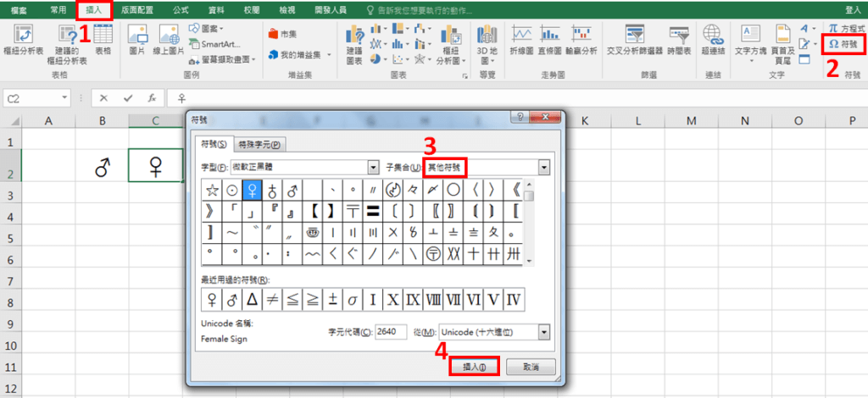Open the 樞紐分析表 PivotTable tool

[x=23, y=41]
